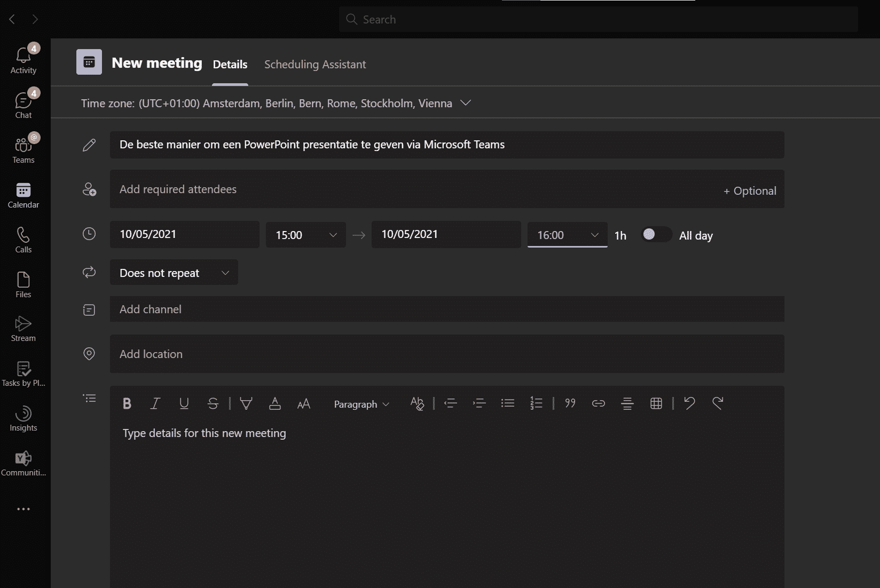The height and width of the screenshot is (588, 880).
Task: Click the Search box
Action: 599,19
